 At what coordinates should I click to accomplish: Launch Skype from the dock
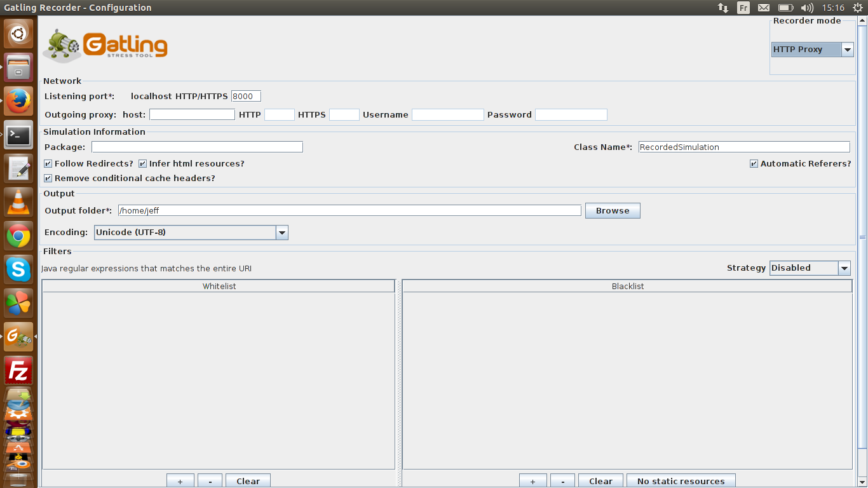(x=18, y=269)
